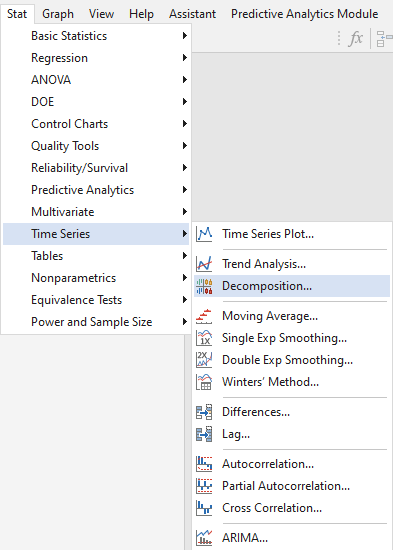This screenshot has width=393, height=550.
Task: Click the fx formula toolbar icon
Action: (355, 38)
